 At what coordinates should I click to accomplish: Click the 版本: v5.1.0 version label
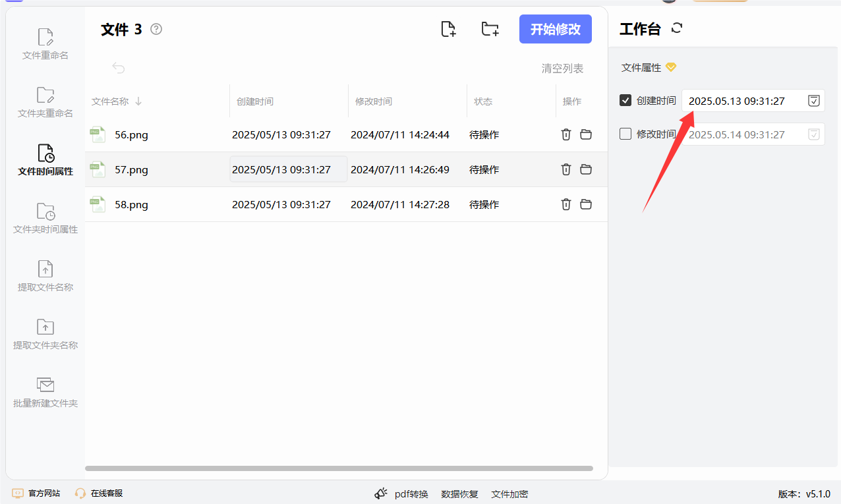(804, 494)
